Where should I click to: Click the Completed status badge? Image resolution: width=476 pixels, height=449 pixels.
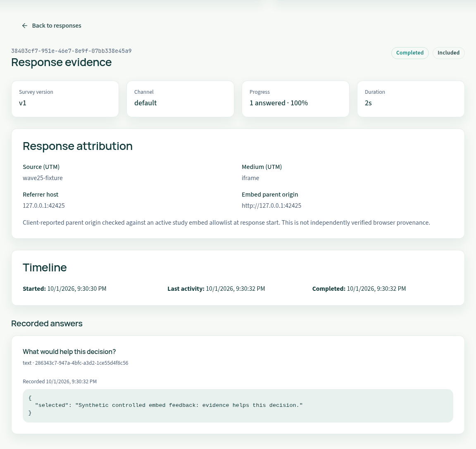[x=410, y=53]
